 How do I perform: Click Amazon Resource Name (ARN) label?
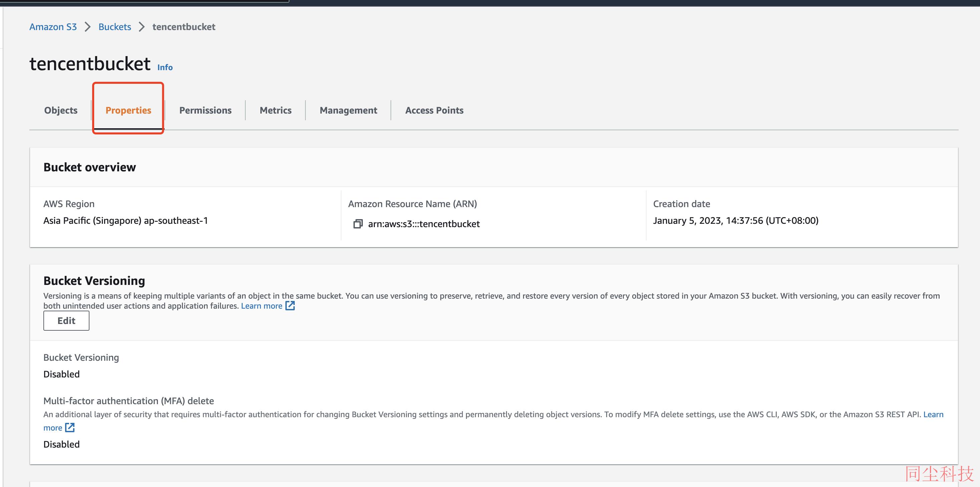412,204
